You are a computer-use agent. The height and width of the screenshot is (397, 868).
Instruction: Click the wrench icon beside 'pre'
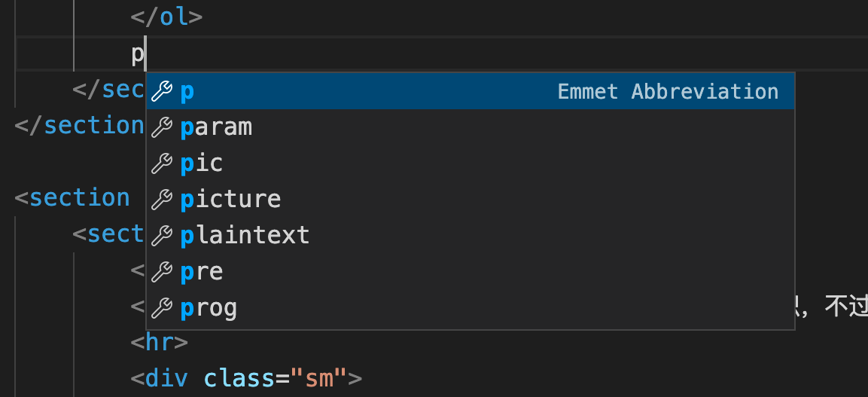[162, 272]
